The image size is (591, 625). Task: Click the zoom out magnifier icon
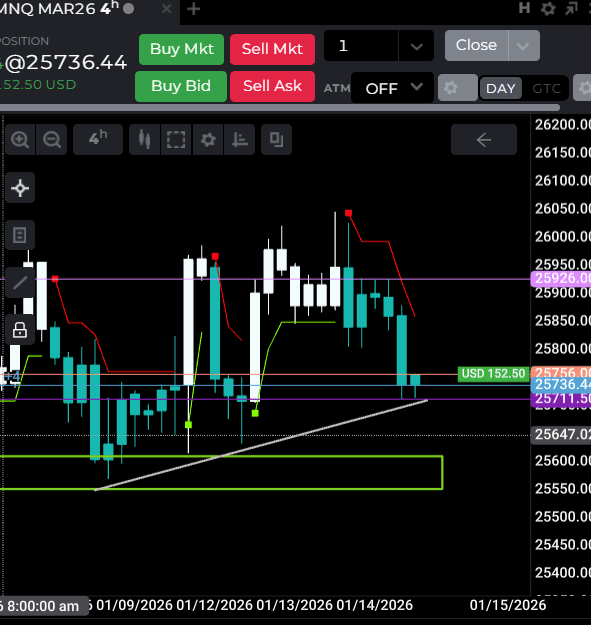[52, 140]
